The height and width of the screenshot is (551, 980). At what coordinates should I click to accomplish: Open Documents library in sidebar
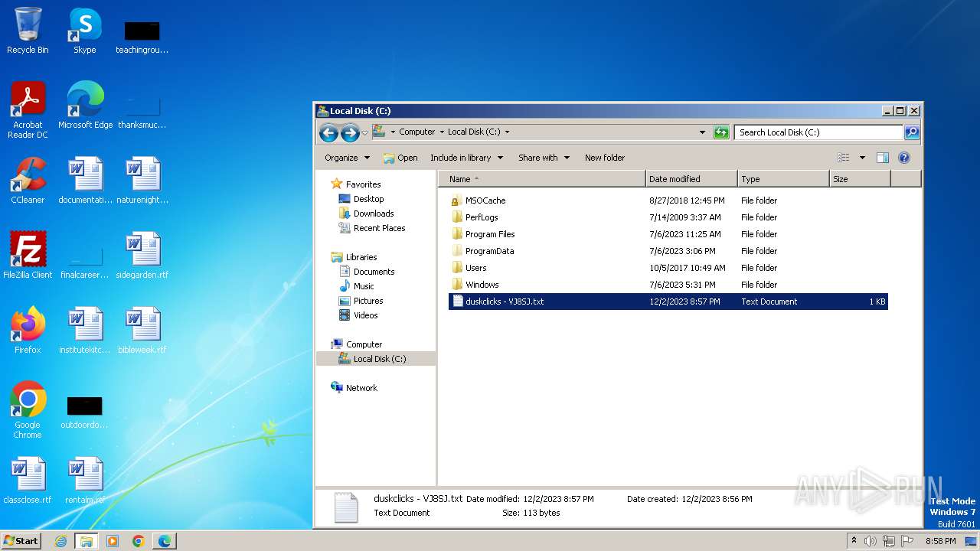pyautogui.click(x=367, y=272)
